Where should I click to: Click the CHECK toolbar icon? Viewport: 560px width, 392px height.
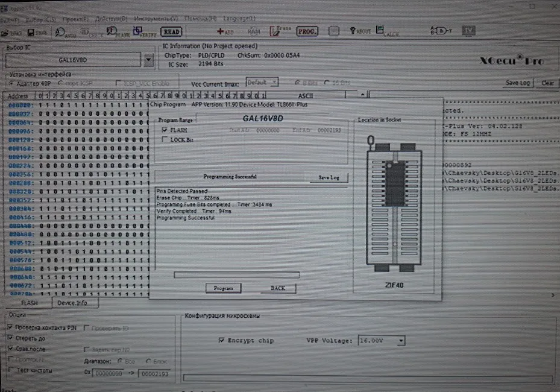pos(92,33)
